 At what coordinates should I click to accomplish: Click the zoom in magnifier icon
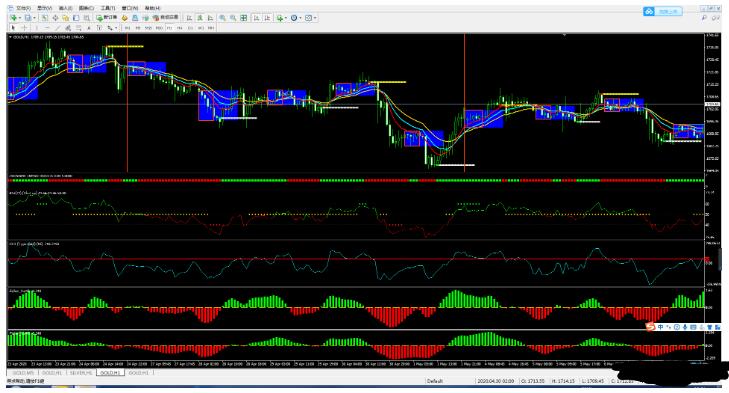[222, 18]
